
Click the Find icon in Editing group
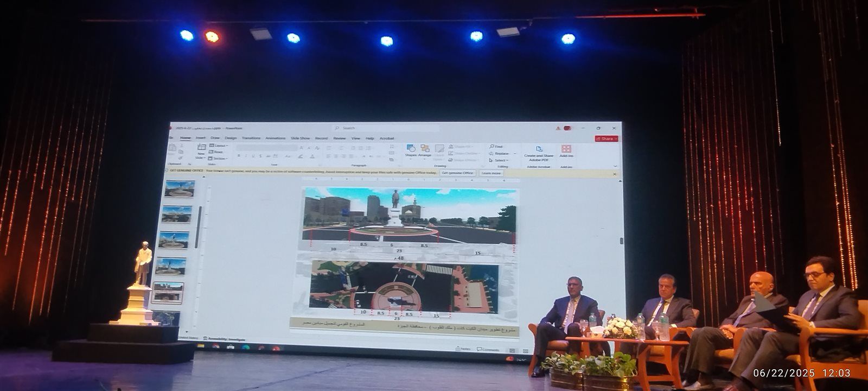(x=496, y=147)
